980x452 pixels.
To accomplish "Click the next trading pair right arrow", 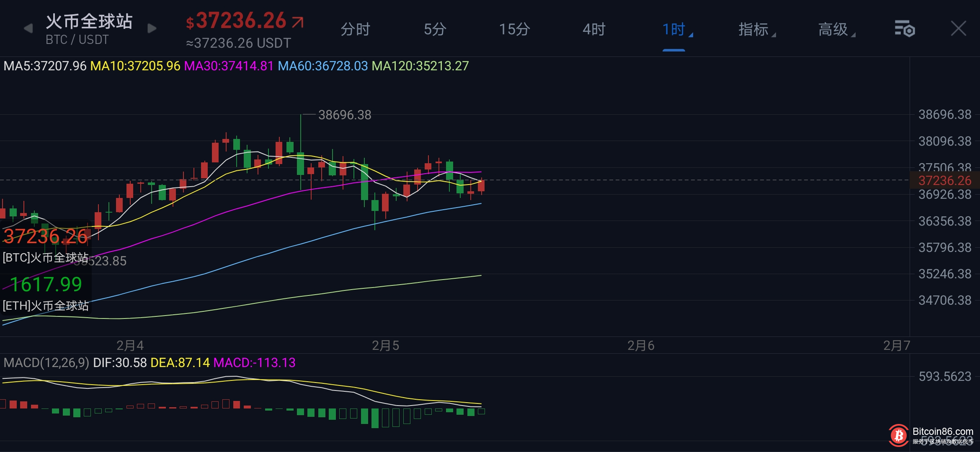I will point(152,28).
